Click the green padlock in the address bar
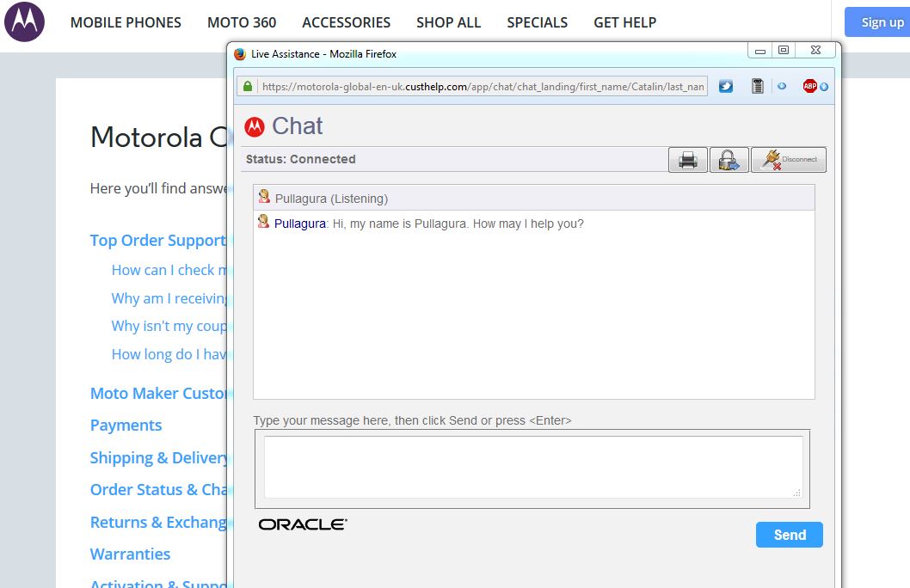The height and width of the screenshot is (588, 910). tap(247, 87)
